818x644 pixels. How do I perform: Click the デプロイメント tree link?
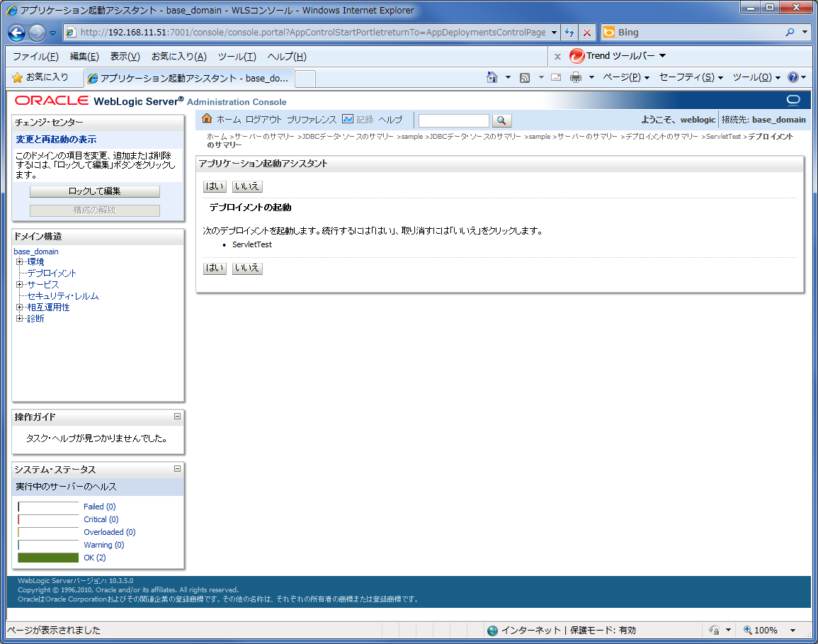click(52, 273)
